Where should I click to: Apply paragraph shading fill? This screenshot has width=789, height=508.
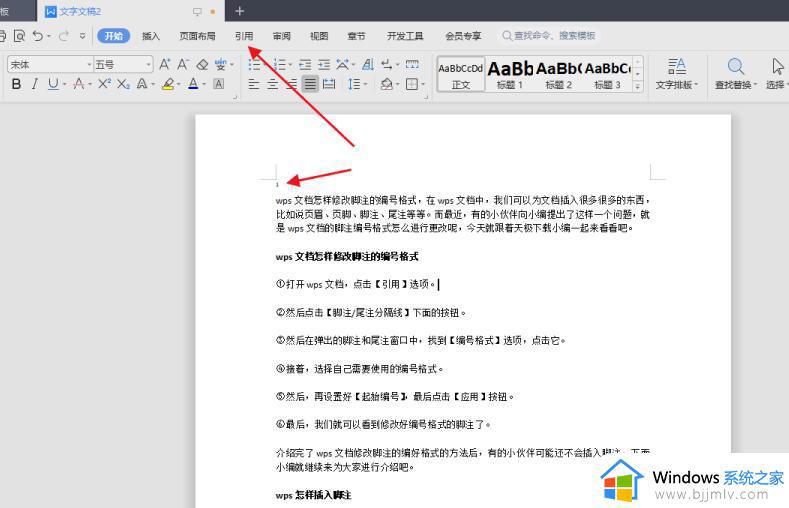387,84
